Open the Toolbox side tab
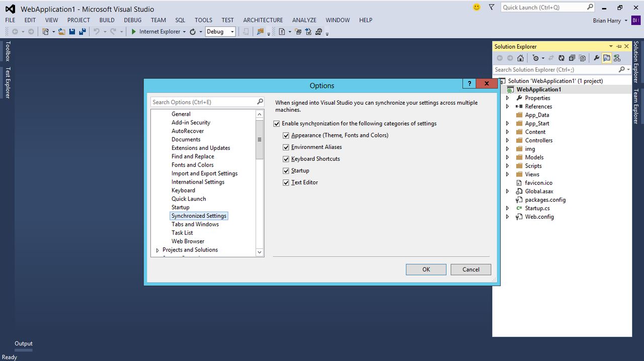644x361 pixels. [8, 51]
